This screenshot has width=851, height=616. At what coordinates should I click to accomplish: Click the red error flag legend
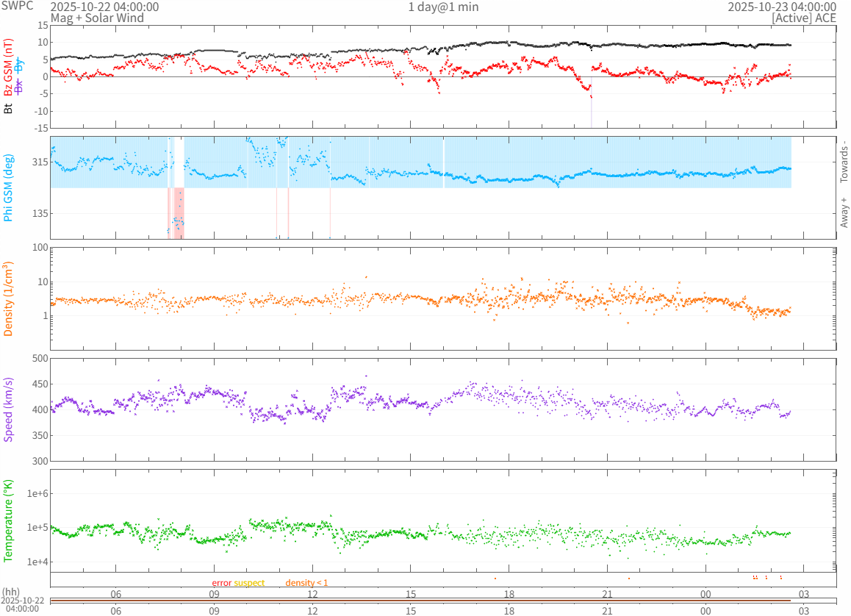(221, 583)
